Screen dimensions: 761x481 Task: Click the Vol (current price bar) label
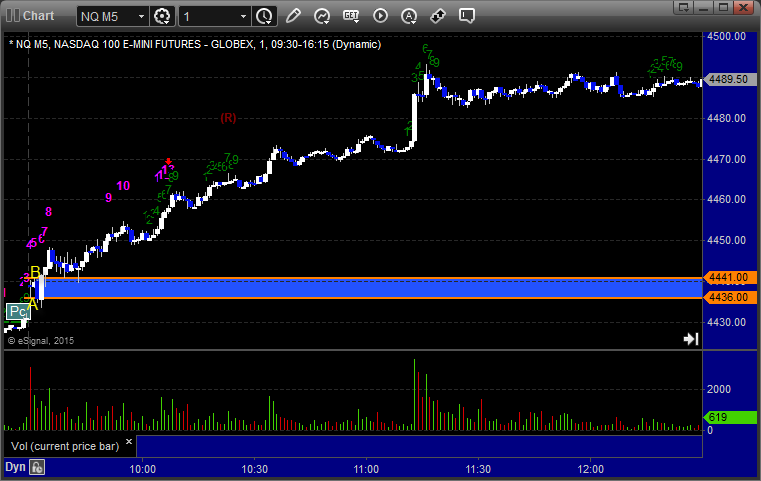(x=65, y=446)
